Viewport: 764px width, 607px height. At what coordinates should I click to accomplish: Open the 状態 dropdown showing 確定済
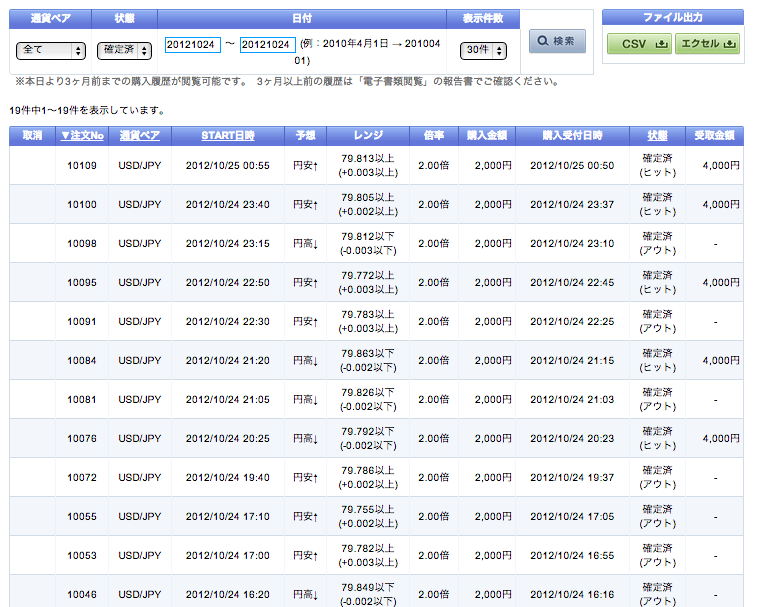[124, 50]
